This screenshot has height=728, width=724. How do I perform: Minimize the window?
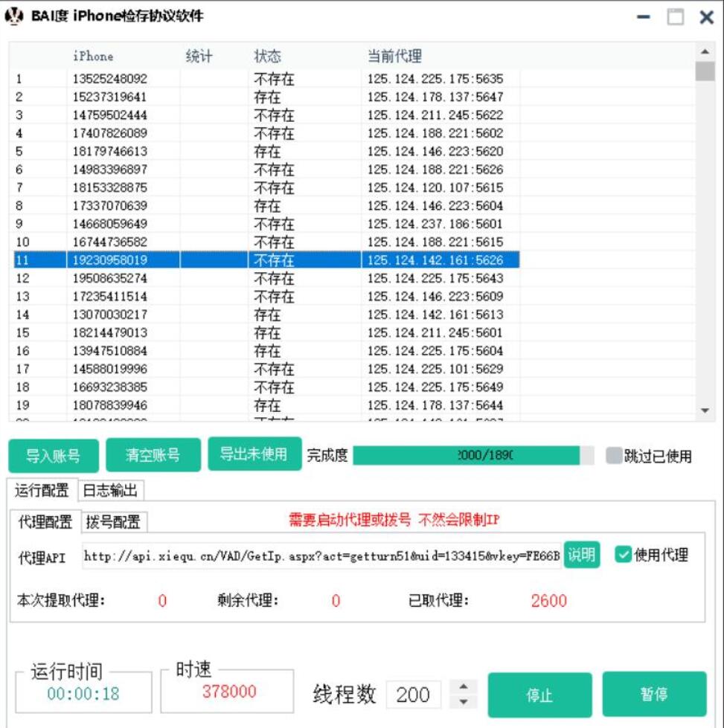644,17
